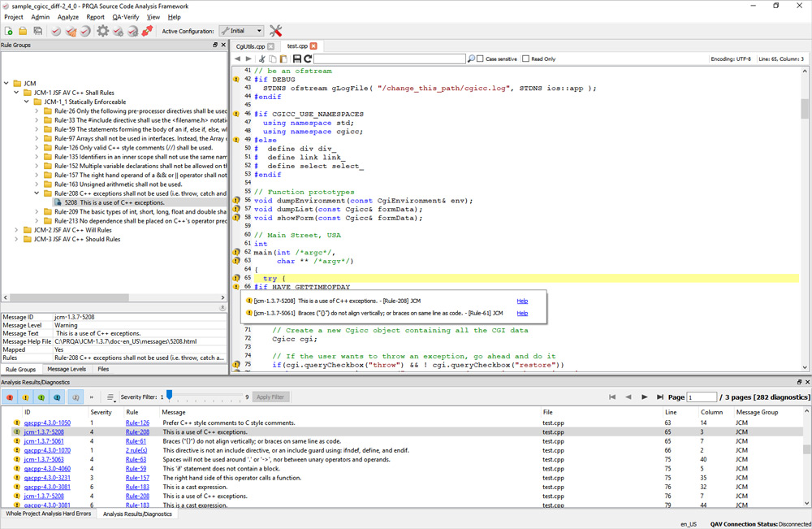The height and width of the screenshot is (529, 812).
Task: Open the qacpp-4.3.0-1050 diagnostic link
Action: pos(47,423)
